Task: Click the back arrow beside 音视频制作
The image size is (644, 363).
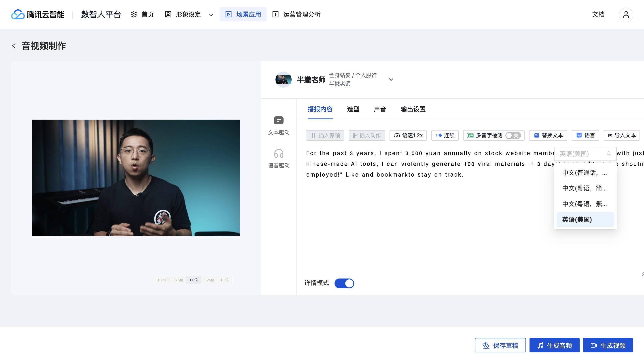Action: 14,46
